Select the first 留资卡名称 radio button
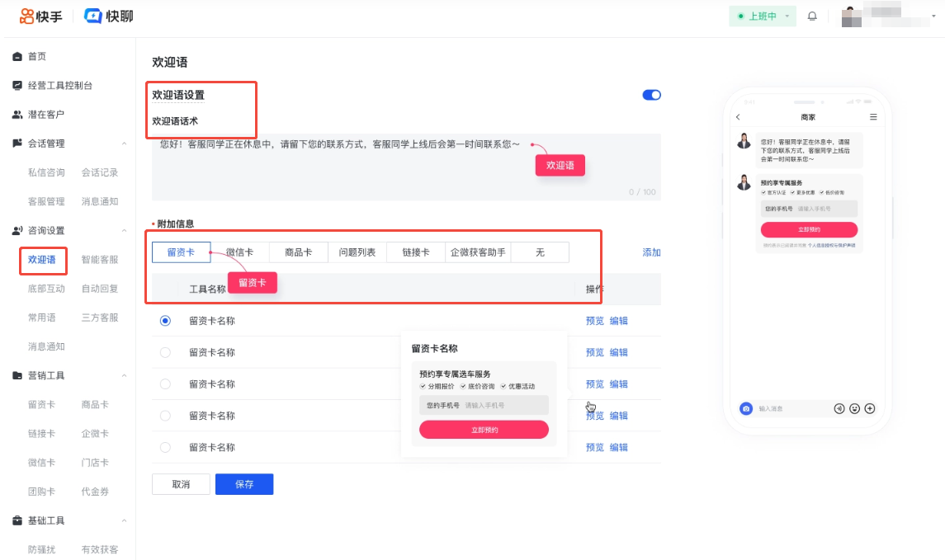The width and height of the screenshot is (945, 560). coord(166,321)
